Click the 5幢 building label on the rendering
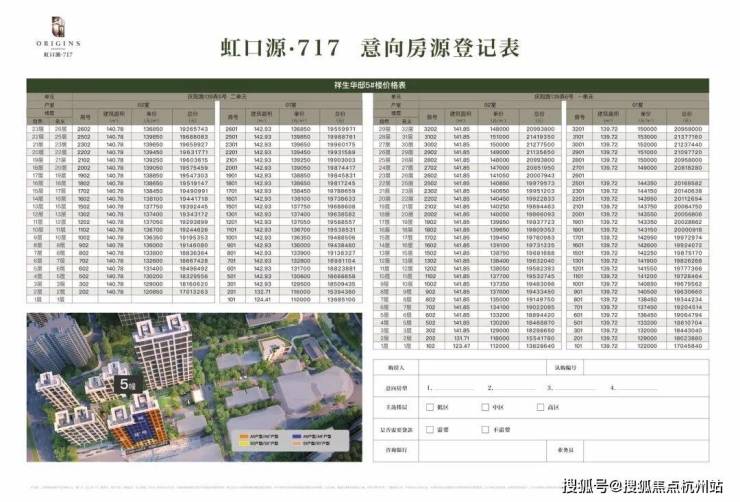Image resolution: width=740 pixels, height=502 pixels. tap(127, 385)
